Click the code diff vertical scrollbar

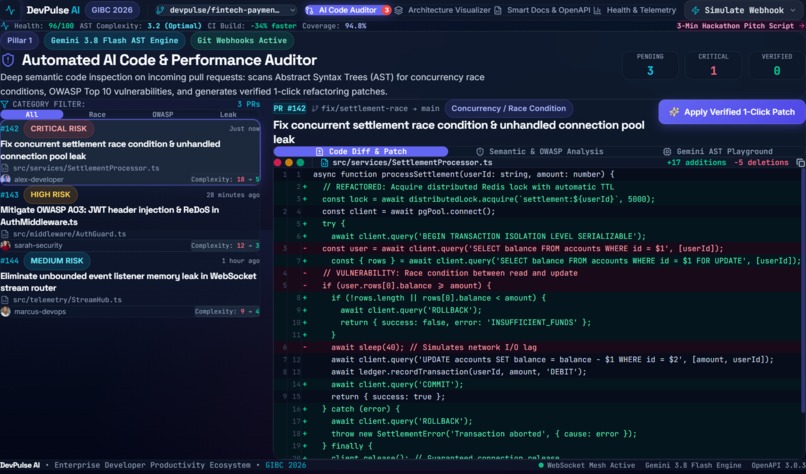point(803,290)
